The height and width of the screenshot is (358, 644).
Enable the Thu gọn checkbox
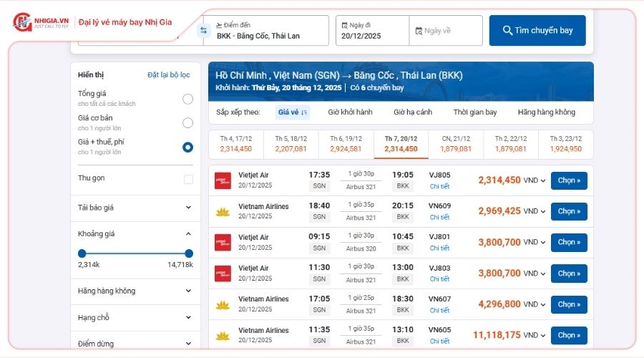pyautogui.click(x=188, y=179)
